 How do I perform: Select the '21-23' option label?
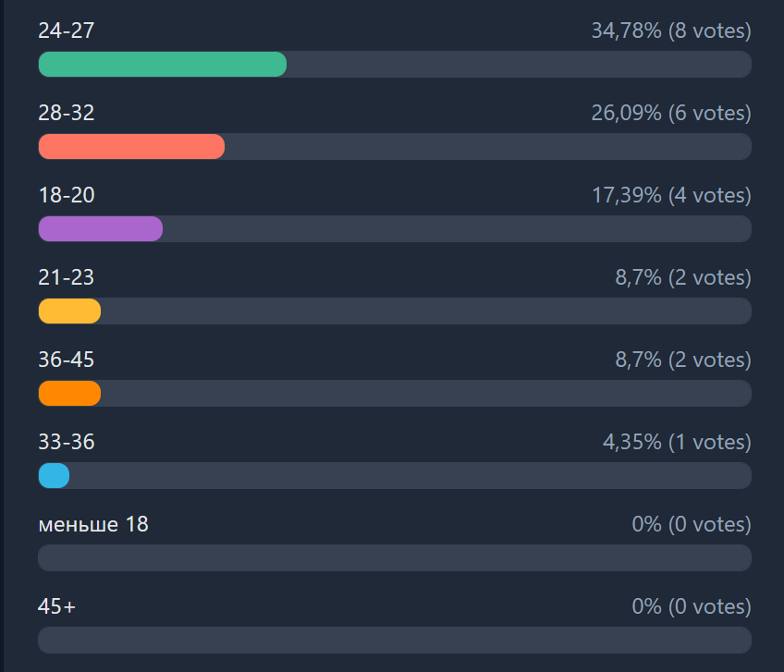point(67,278)
